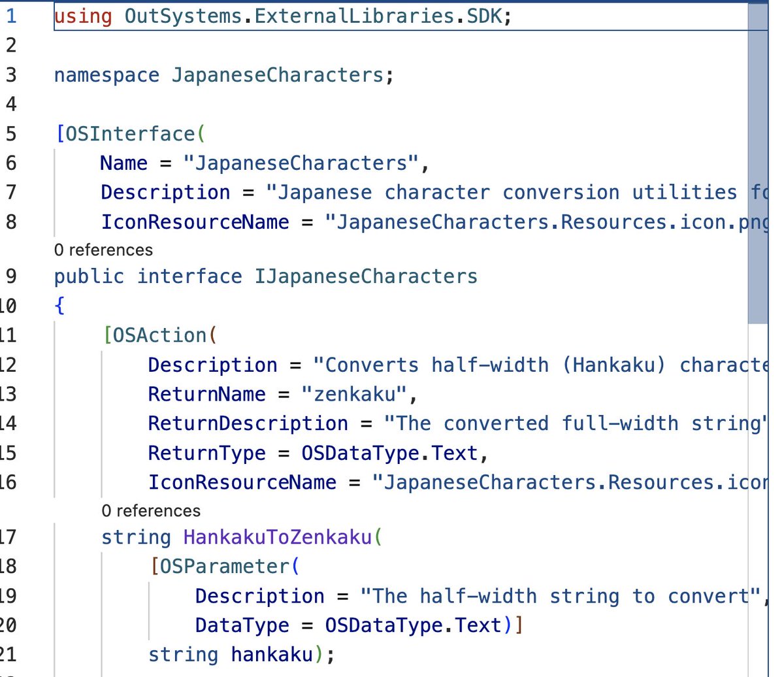
Task: Click the OSAction attribute on line 11
Action: pos(155,335)
